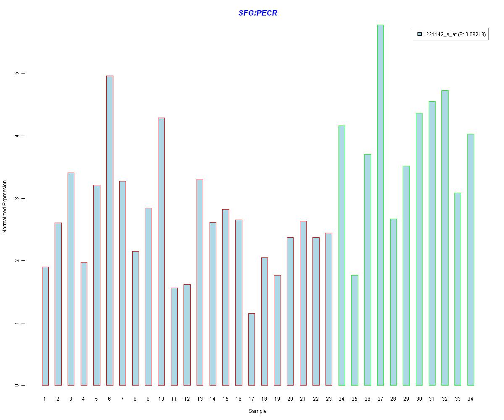Select the bar for sample 3
504x420 pixels.
[71, 279]
